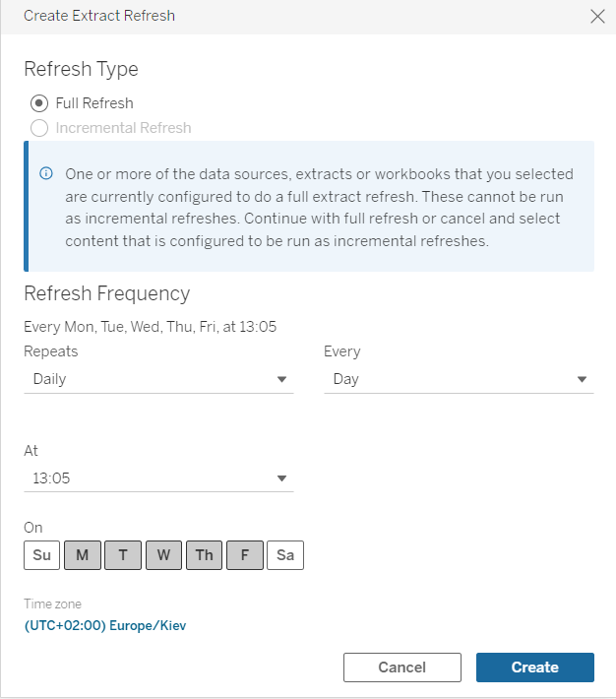Toggle Monday day button

[x=82, y=555]
